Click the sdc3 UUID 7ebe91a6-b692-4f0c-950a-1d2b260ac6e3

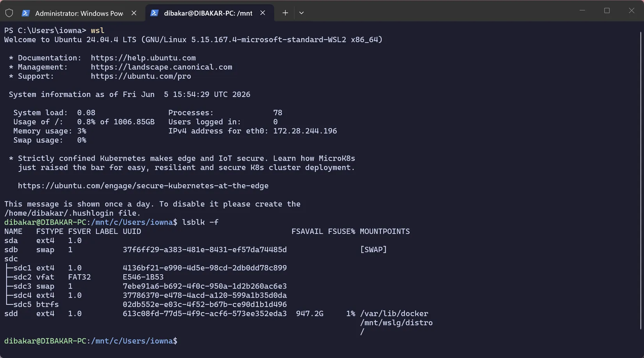(x=205, y=286)
